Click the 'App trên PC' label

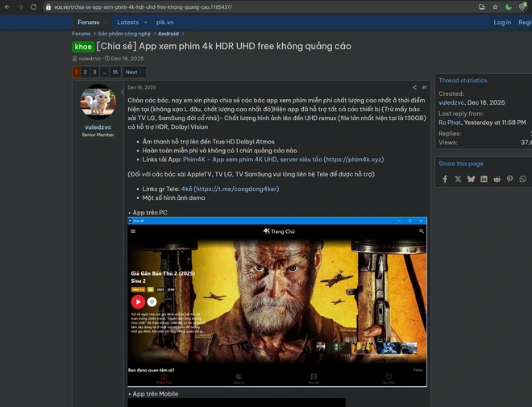pos(150,213)
